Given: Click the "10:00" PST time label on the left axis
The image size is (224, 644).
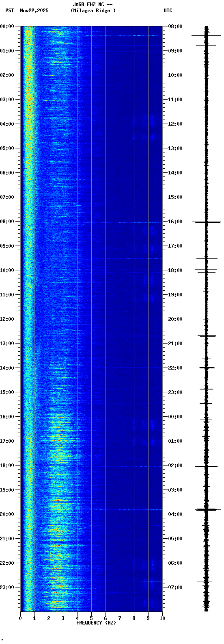Looking at the screenshot, I should coord(7,270).
